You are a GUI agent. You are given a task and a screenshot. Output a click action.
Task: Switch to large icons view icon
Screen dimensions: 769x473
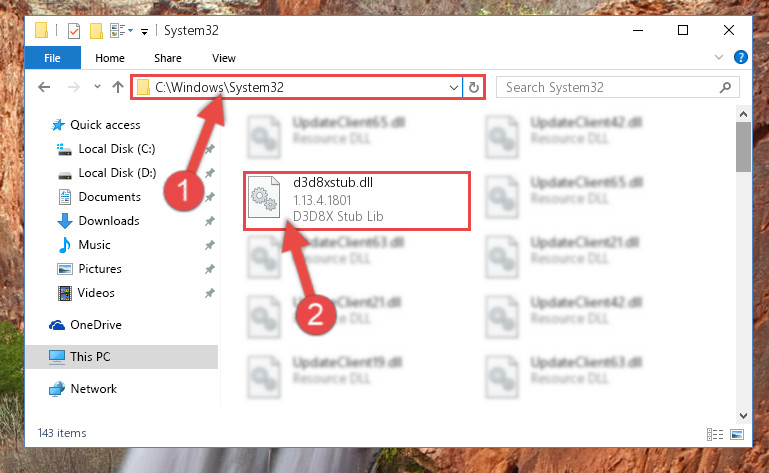737,434
